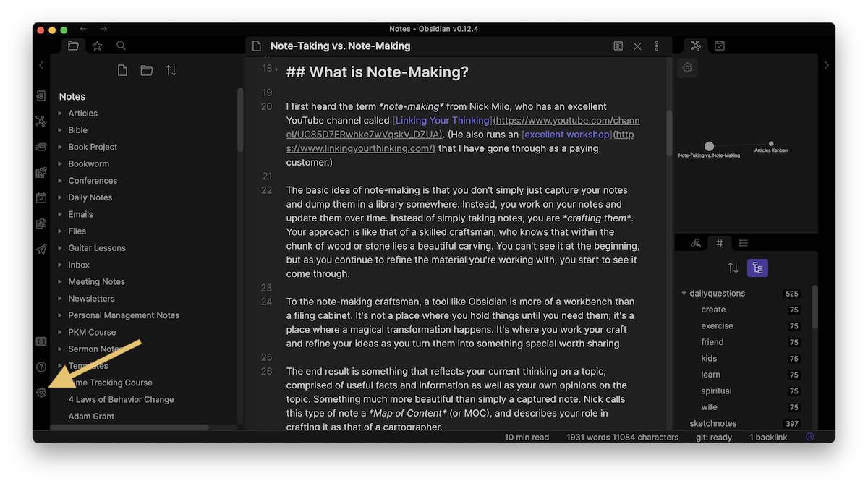
Task: Switch to the local graph tab
Action: click(x=696, y=46)
